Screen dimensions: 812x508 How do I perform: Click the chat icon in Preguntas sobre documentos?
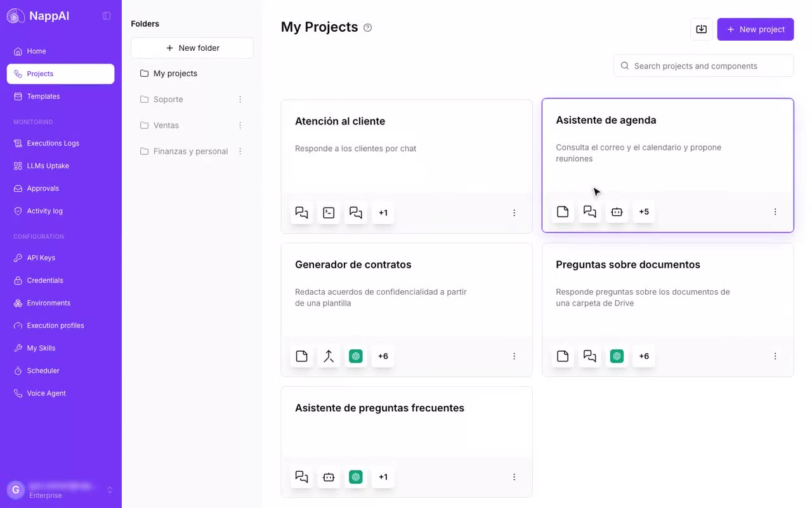pos(590,356)
